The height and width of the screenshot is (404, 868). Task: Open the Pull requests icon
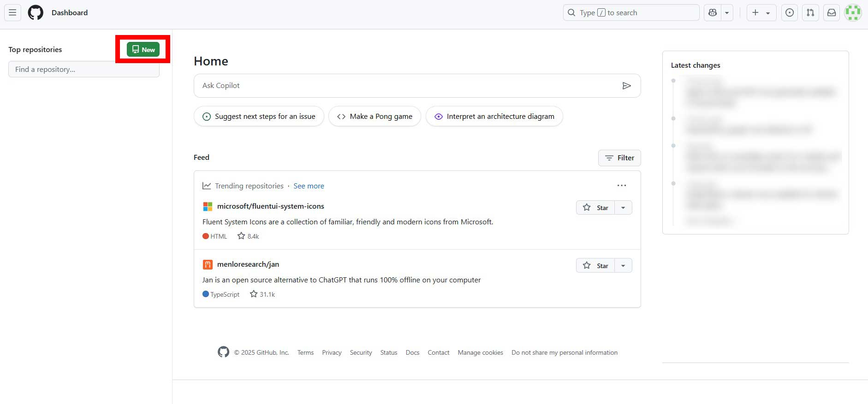(810, 12)
